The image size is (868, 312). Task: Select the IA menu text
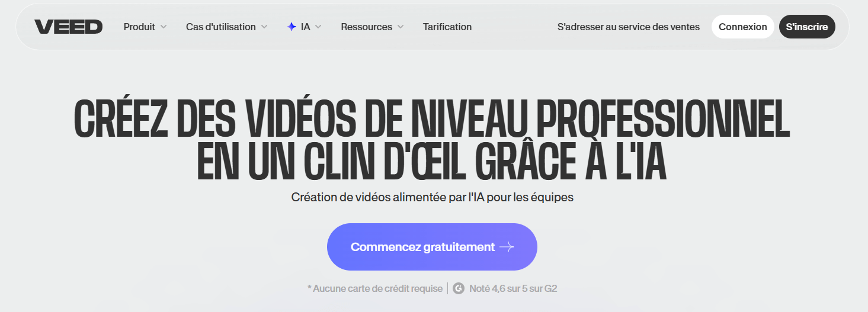click(x=305, y=27)
